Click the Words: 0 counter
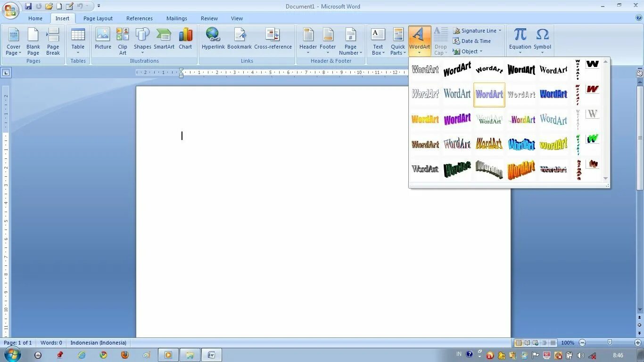 pyautogui.click(x=51, y=343)
